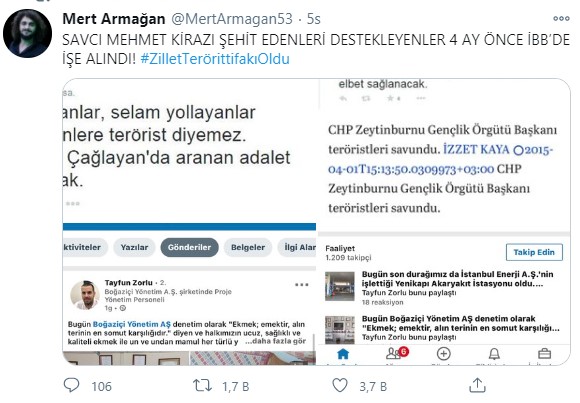This screenshot has width=580, height=403.
Task: Open the @MertArmagan53 handle link
Action: 232,19
